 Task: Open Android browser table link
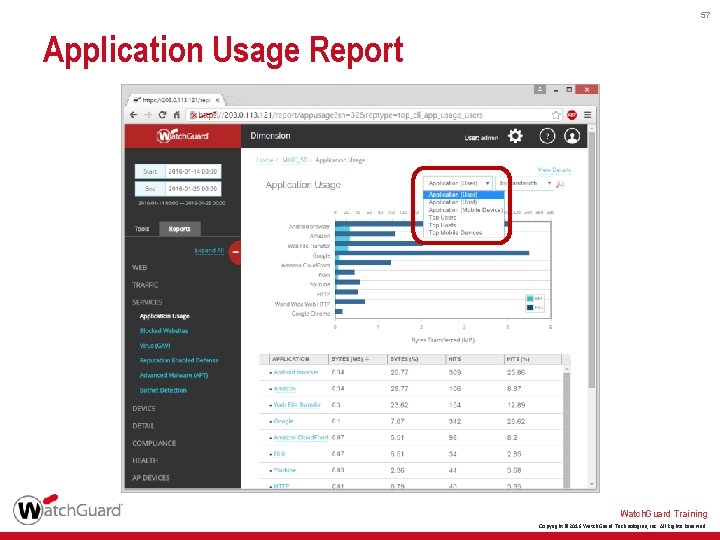pos(296,372)
